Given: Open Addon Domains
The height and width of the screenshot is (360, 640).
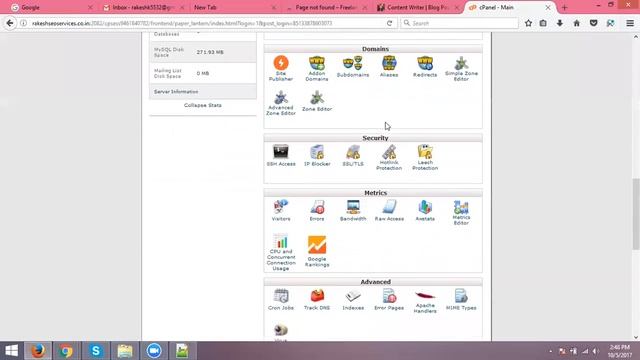Looking at the screenshot, I should click(317, 68).
